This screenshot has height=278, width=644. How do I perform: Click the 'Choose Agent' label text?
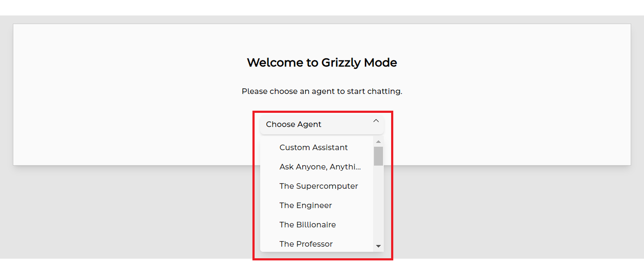(x=294, y=124)
